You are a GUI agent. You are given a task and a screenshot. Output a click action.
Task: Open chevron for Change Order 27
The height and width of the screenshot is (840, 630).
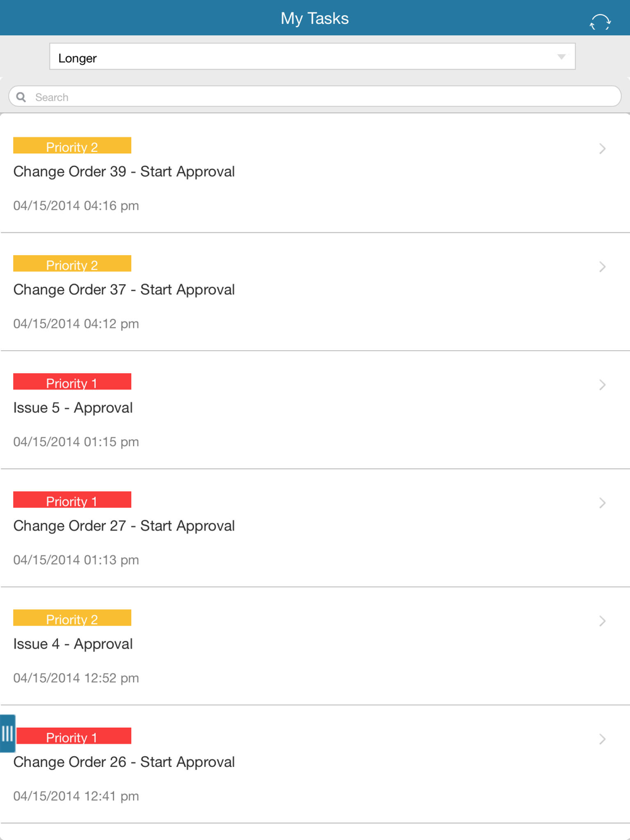602,503
